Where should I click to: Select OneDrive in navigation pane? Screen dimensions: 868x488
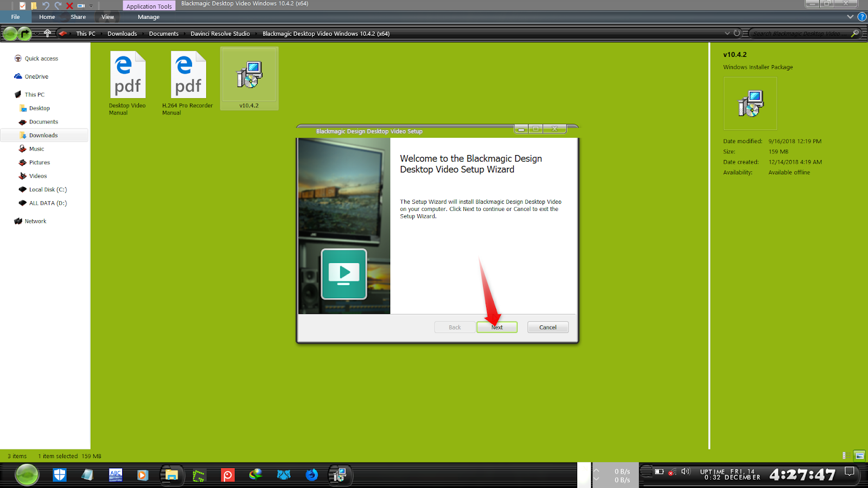click(x=36, y=76)
